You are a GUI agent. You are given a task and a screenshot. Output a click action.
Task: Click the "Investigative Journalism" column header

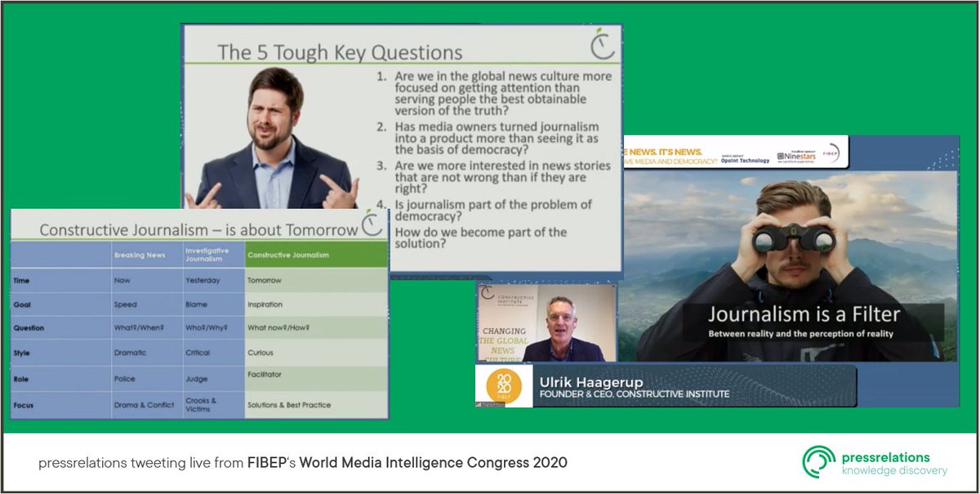[x=213, y=255]
